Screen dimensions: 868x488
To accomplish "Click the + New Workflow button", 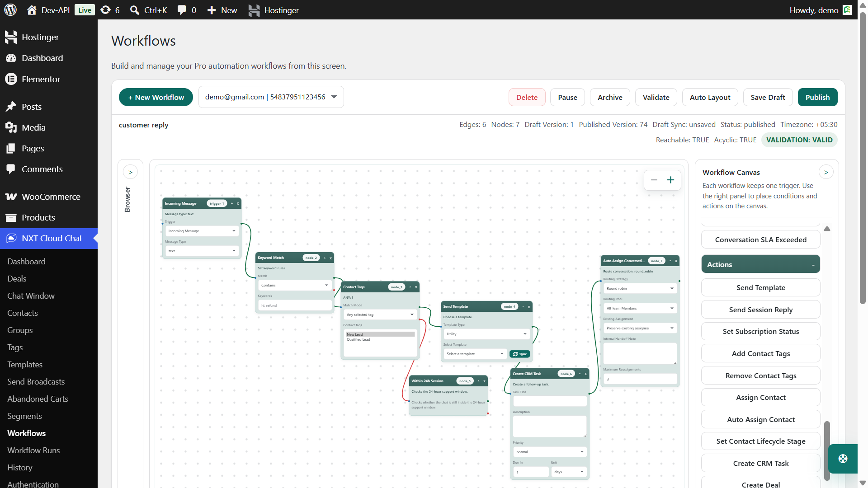I will [x=156, y=97].
